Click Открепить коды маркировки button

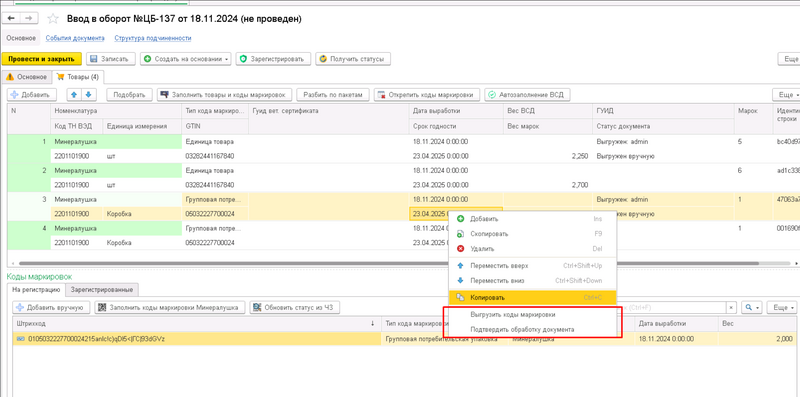[x=427, y=95]
